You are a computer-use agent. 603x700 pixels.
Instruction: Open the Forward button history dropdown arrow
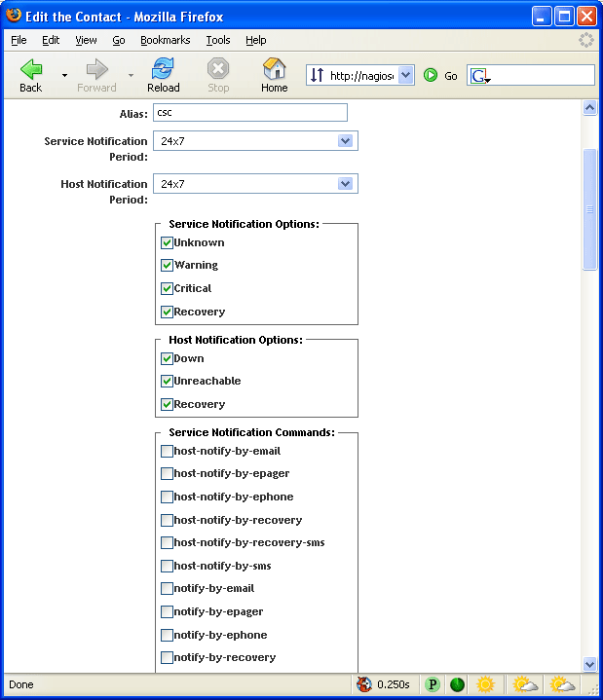point(131,75)
